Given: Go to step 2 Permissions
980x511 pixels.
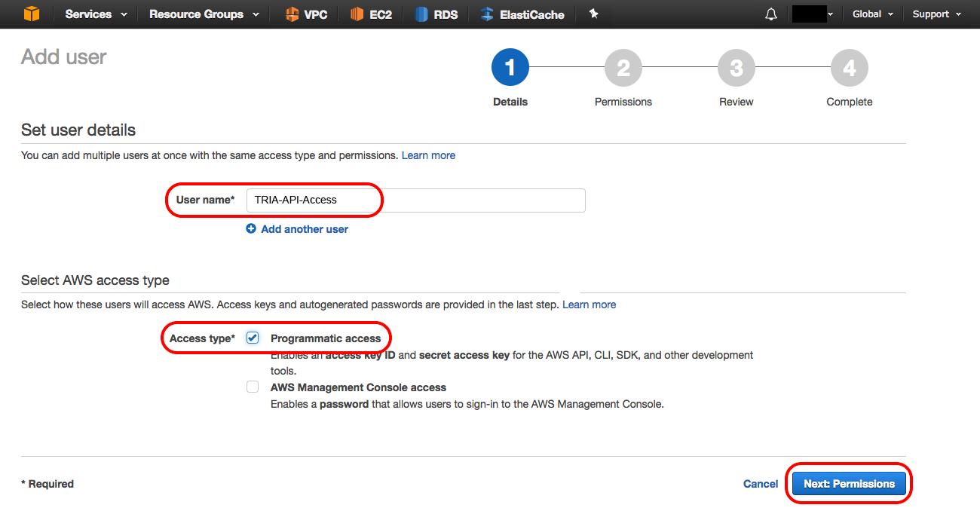Looking at the screenshot, I should point(623,69).
